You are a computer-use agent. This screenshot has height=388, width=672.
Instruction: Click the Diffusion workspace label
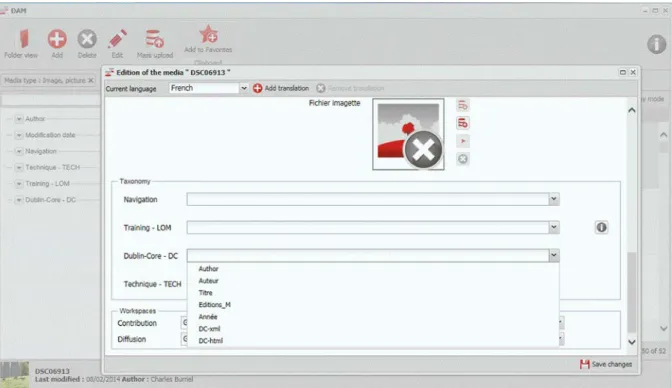[132, 339]
